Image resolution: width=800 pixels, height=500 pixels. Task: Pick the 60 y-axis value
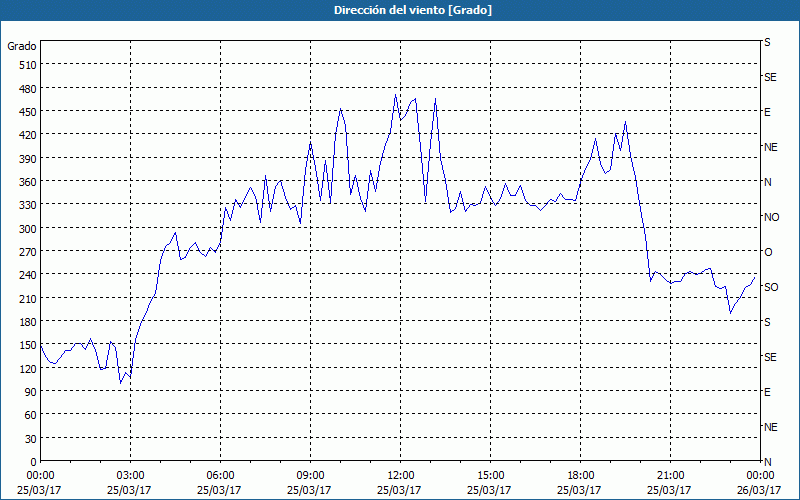[x=31, y=415]
